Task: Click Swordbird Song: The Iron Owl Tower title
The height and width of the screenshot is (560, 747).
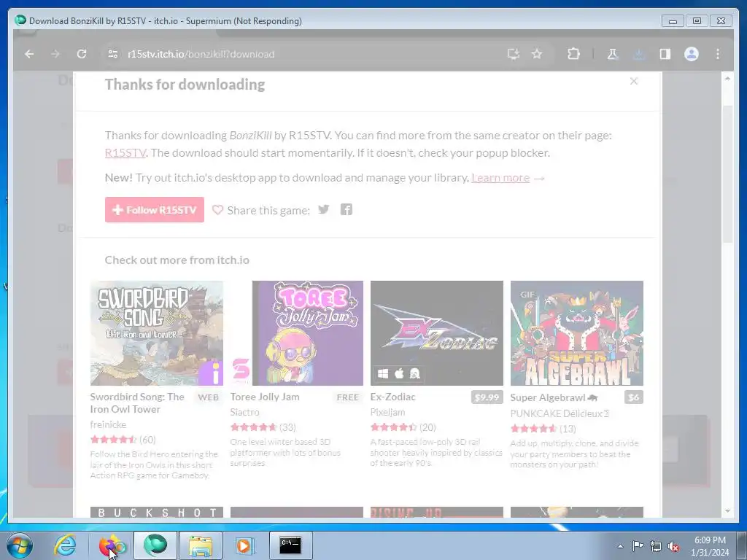Action: tap(137, 402)
